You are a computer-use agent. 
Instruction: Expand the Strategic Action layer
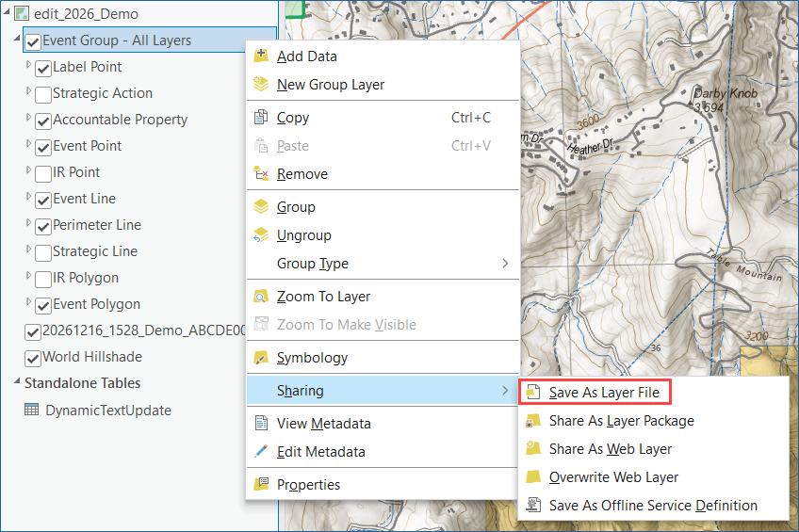click(28, 91)
